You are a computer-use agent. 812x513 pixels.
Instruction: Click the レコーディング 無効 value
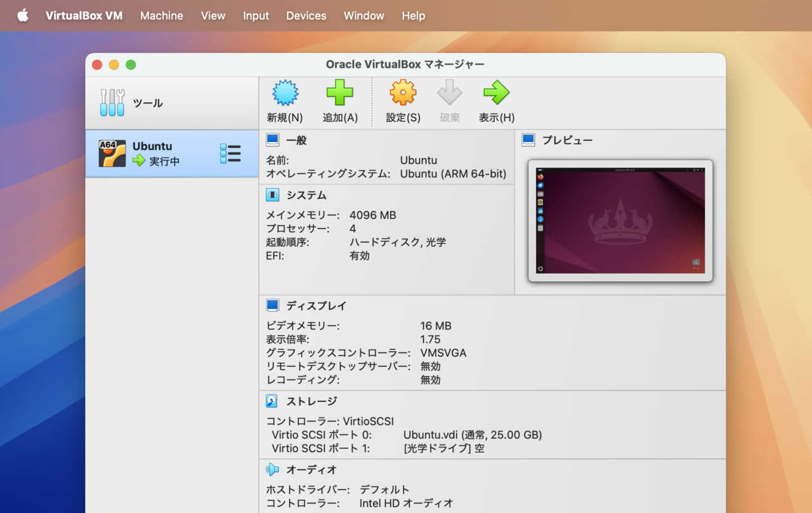click(x=430, y=380)
